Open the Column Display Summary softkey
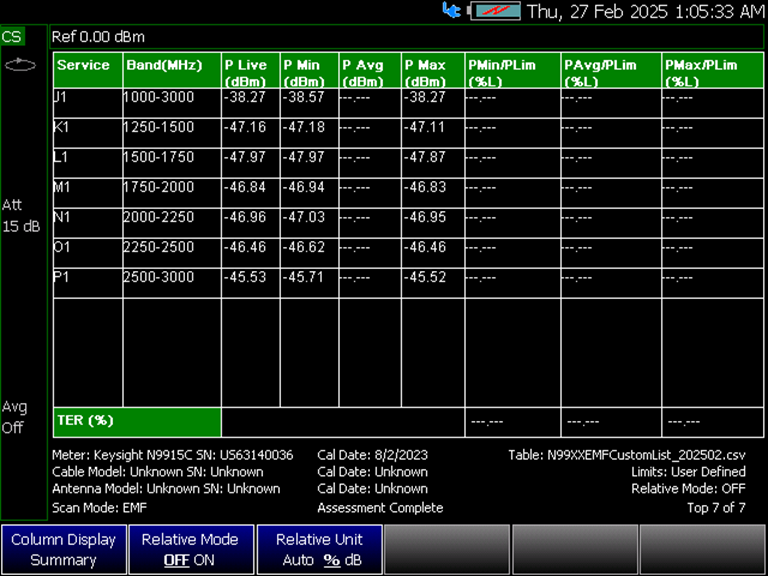This screenshot has width=768, height=576. tap(64, 550)
